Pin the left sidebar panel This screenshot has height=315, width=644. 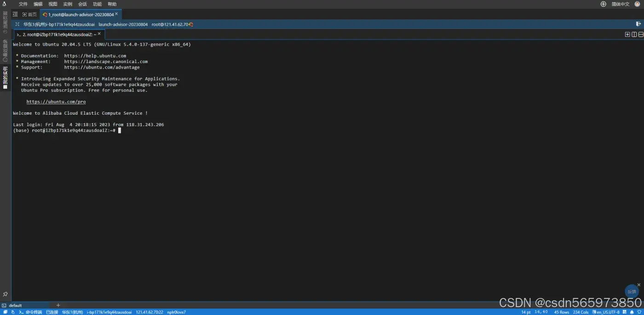pyautogui.click(x=5, y=294)
